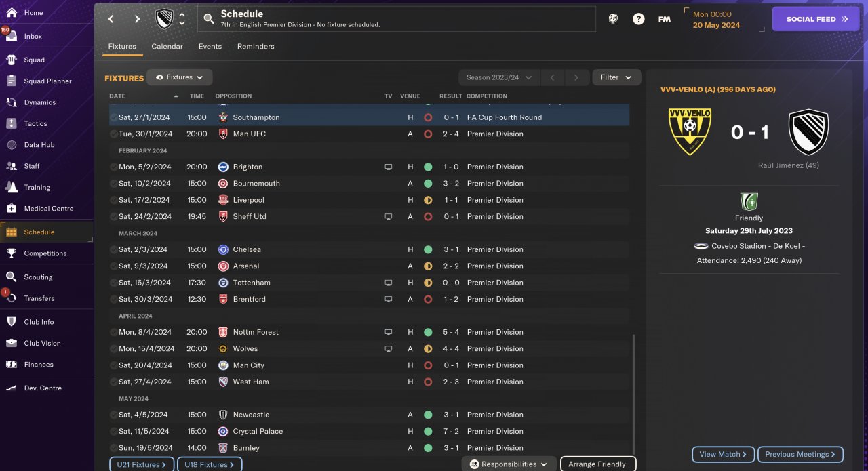Screen dimensions: 868x471
Task: Open the Tactics sidebar icon
Action: click(x=11, y=123)
